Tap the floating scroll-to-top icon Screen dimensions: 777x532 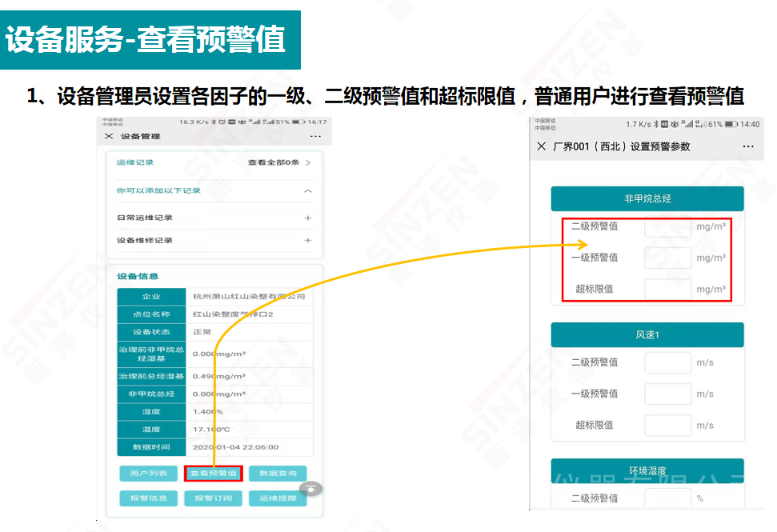point(311,487)
